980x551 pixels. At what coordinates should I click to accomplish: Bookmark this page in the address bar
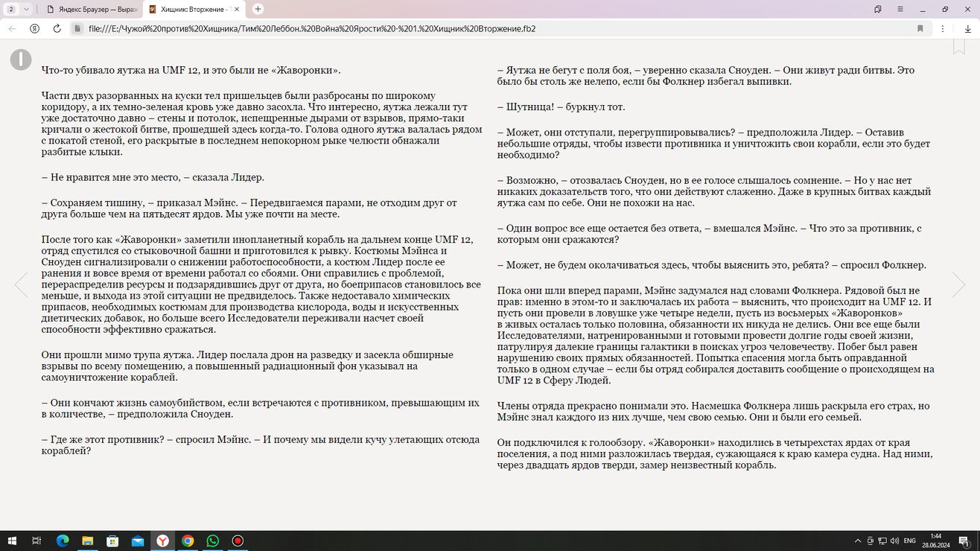tap(920, 28)
